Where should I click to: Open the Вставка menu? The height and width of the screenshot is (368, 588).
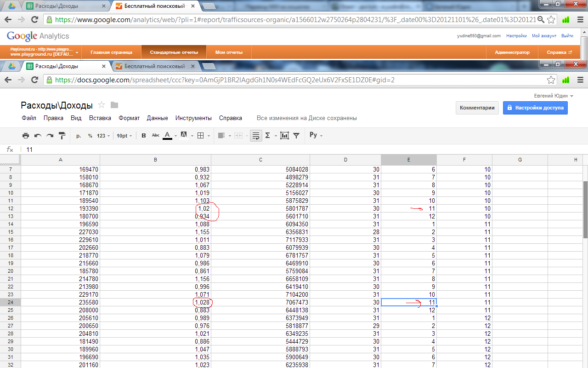[x=100, y=118]
